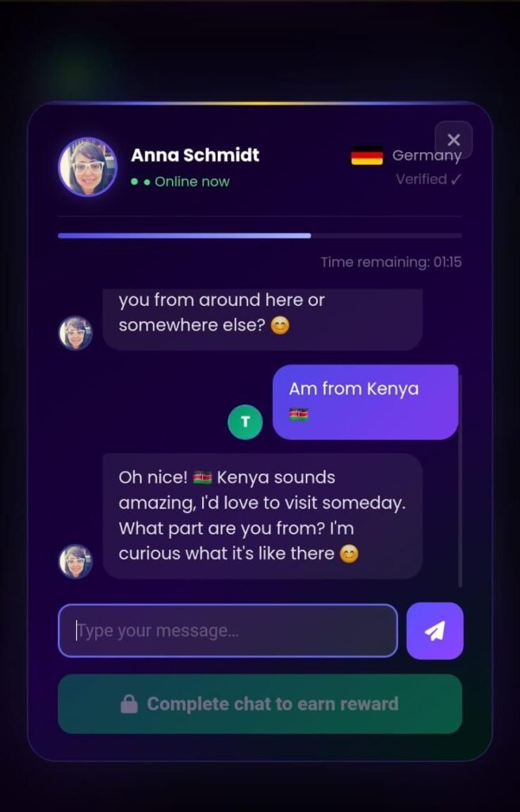Focus the 'Type your message...' input field
Viewport: 520px width, 812px height.
pyautogui.click(x=227, y=630)
